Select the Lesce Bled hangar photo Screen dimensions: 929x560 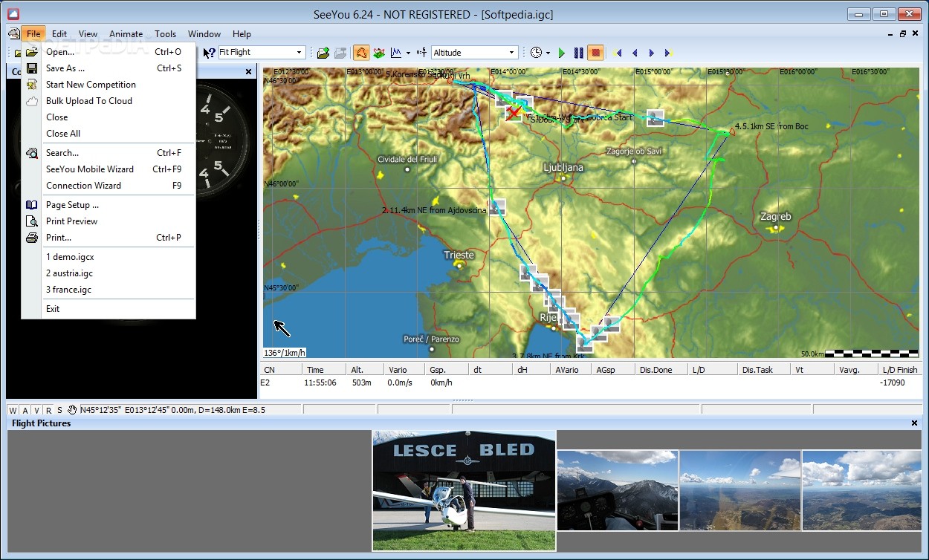[464, 490]
